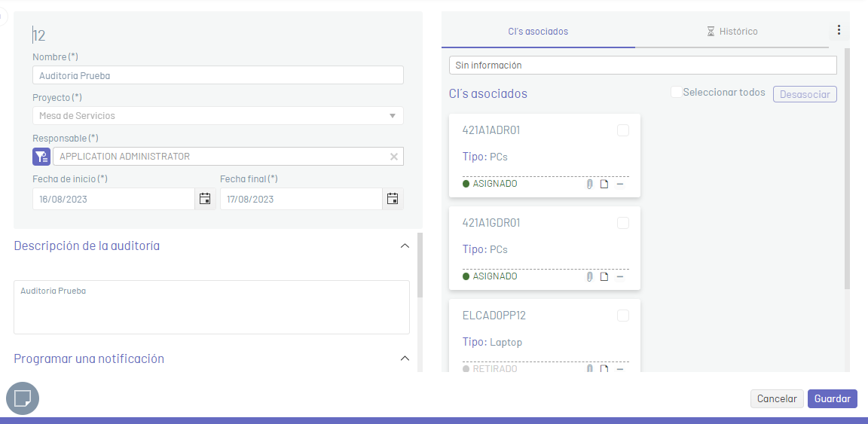
Task: Tick the checkbox on 421A1ADR01 card
Action: coord(623,130)
